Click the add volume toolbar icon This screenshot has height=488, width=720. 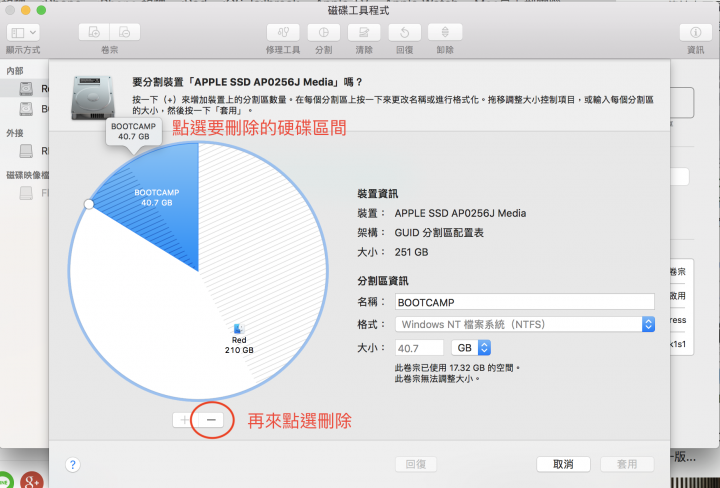pyautogui.click(x=94, y=32)
